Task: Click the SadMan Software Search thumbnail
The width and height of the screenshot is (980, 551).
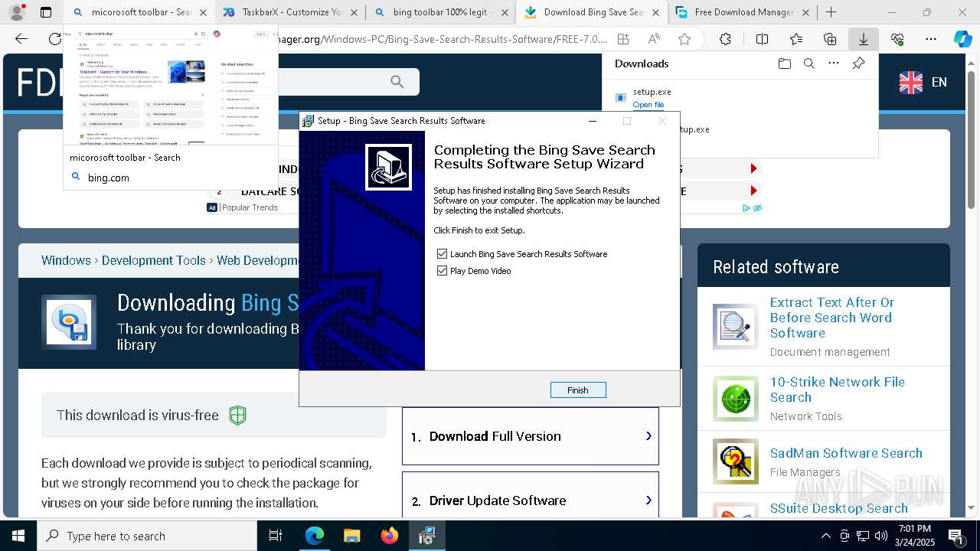Action: tap(736, 461)
